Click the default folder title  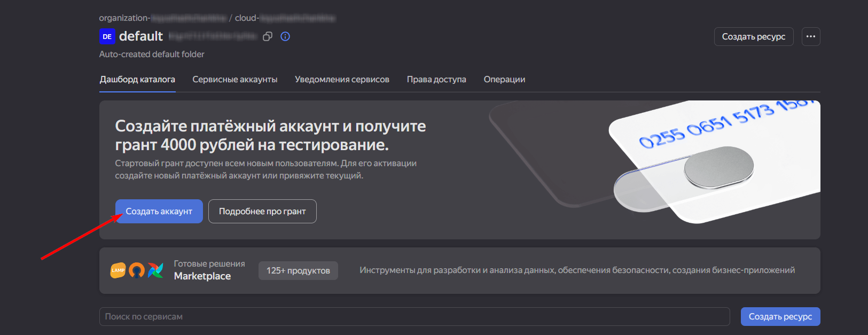point(141,36)
